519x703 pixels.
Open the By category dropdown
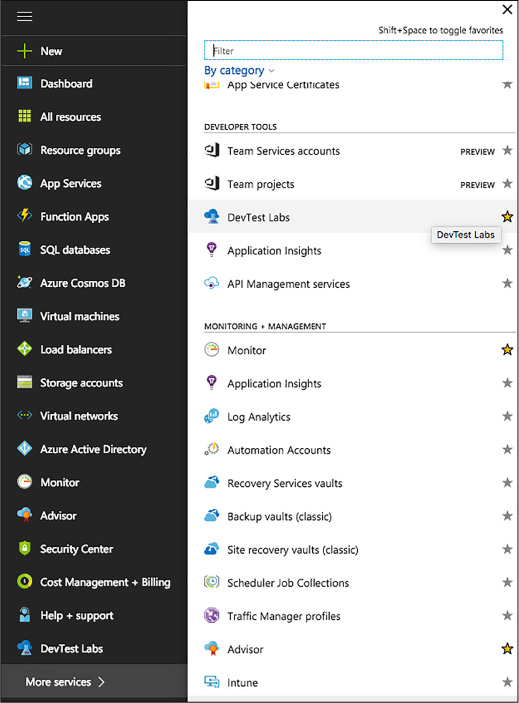tap(239, 71)
